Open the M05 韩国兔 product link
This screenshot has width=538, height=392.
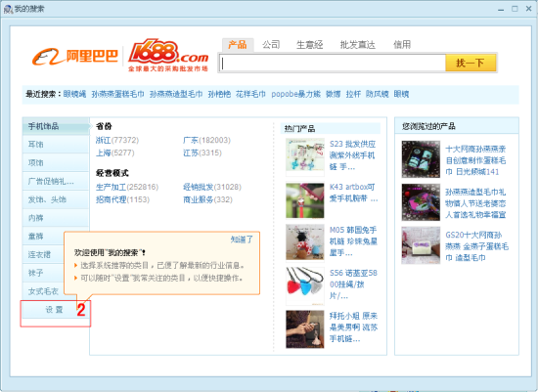(x=353, y=241)
